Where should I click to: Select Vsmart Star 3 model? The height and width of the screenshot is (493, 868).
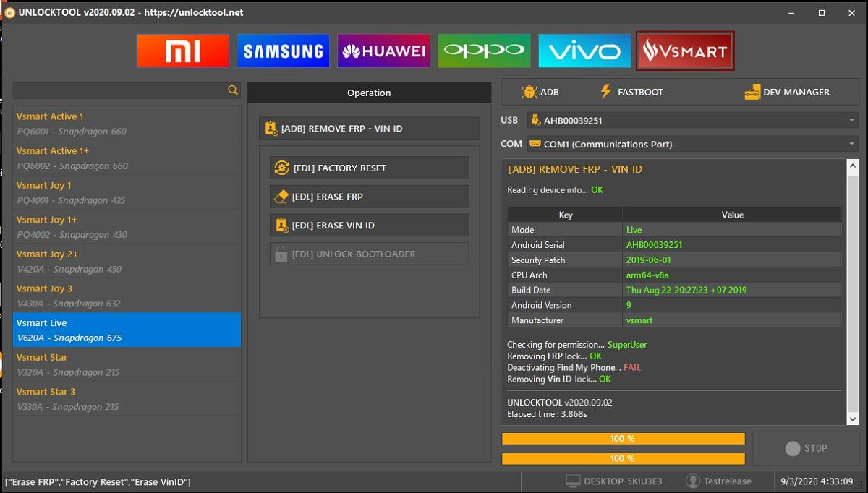click(x=127, y=398)
